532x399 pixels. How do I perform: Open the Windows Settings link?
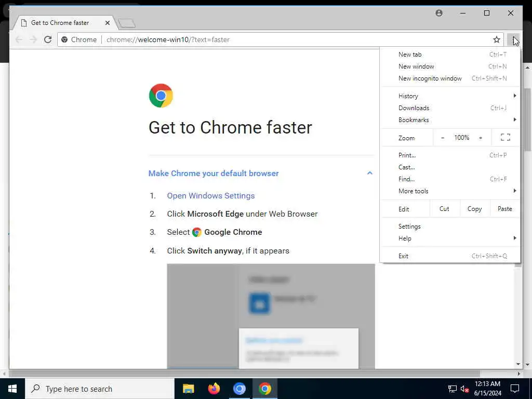tap(211, 196)
